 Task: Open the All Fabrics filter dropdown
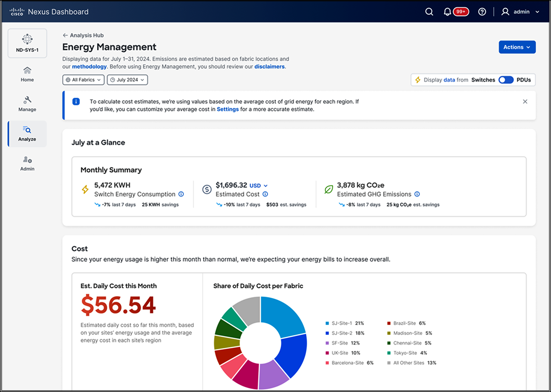coord(83,80)
